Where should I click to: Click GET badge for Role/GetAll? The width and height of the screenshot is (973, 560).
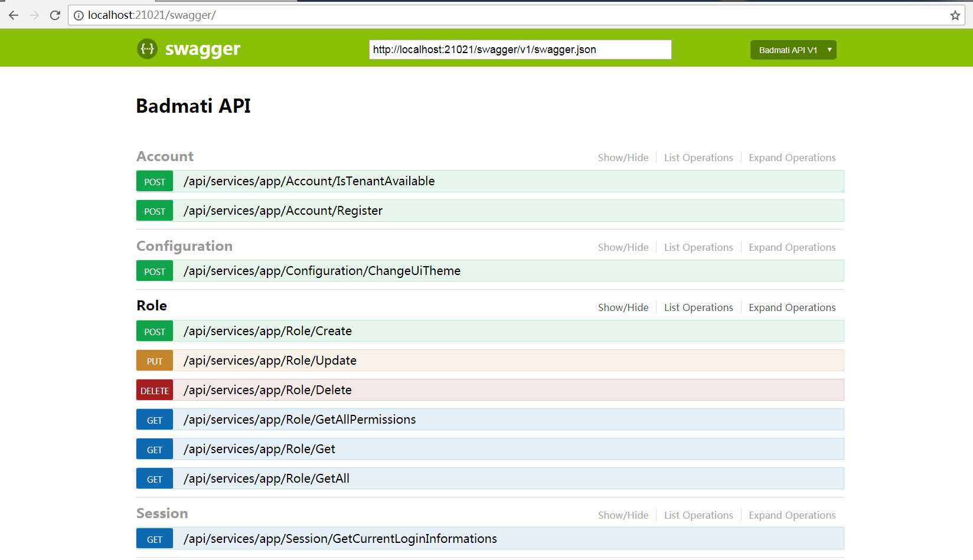pos(155,479)
